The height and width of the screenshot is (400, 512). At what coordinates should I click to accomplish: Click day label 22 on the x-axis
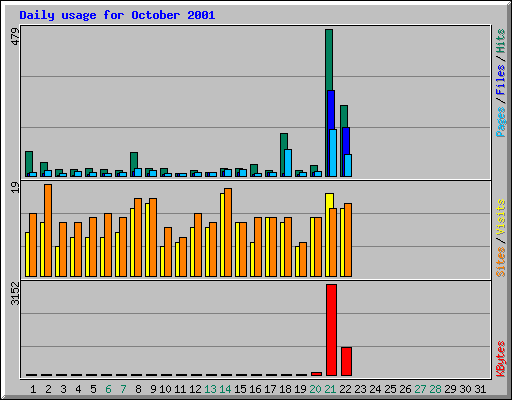click(345, 389)
